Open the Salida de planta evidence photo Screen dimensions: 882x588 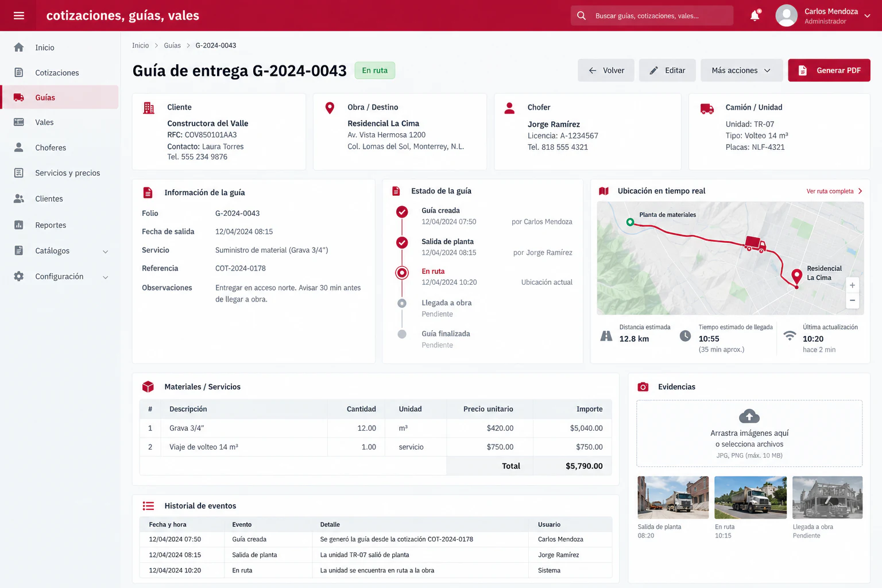[673, 497]
